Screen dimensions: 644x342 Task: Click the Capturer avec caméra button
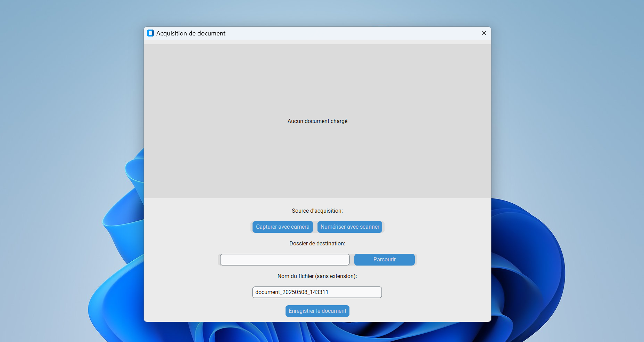[282, 227]
